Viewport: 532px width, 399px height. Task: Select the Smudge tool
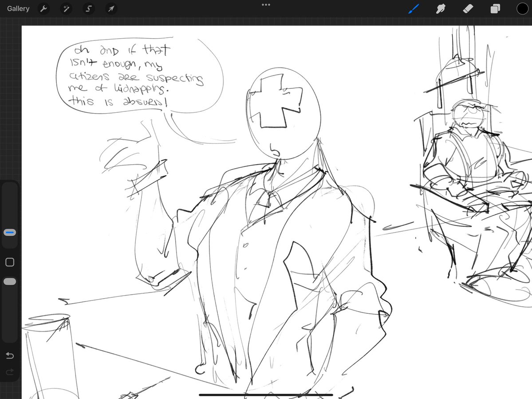coord(441,8)
